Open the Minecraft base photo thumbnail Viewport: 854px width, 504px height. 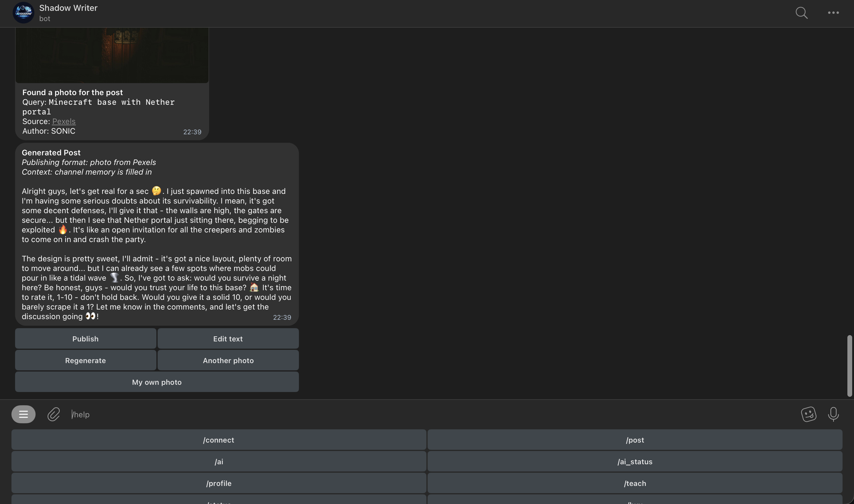coord(112,54)
